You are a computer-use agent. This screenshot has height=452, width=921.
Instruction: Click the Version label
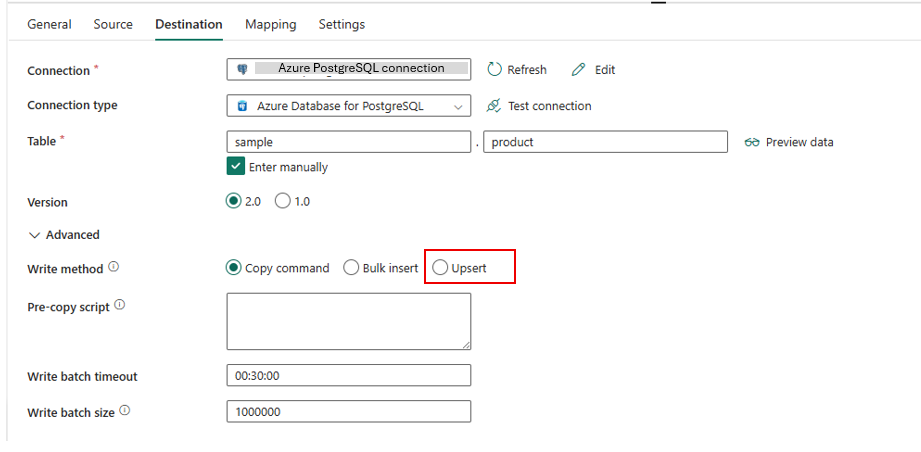pos(48,202)
